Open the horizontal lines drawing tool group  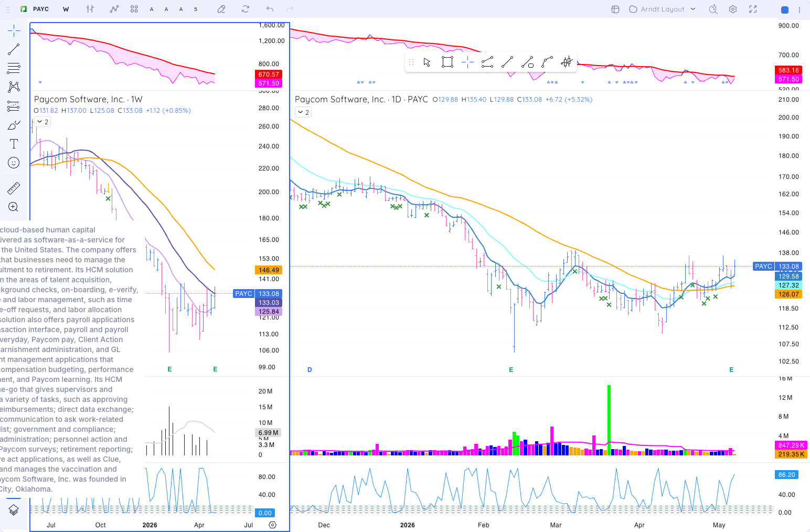(14, 68)
